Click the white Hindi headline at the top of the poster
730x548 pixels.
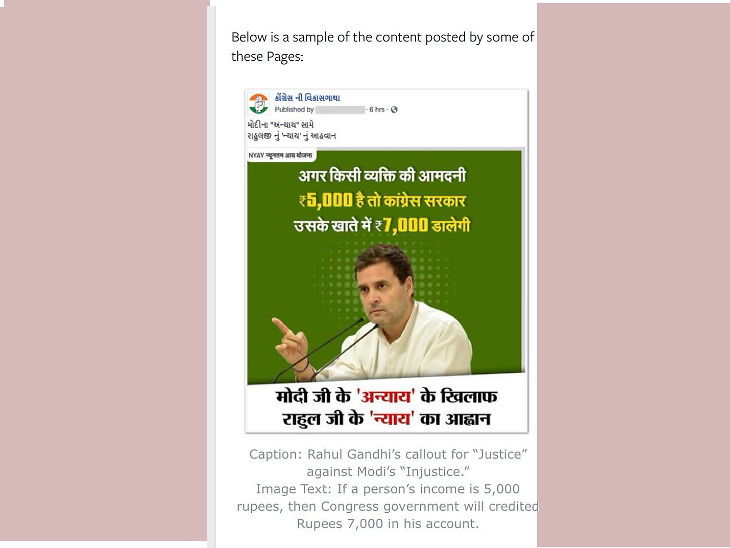coord(382,176)
